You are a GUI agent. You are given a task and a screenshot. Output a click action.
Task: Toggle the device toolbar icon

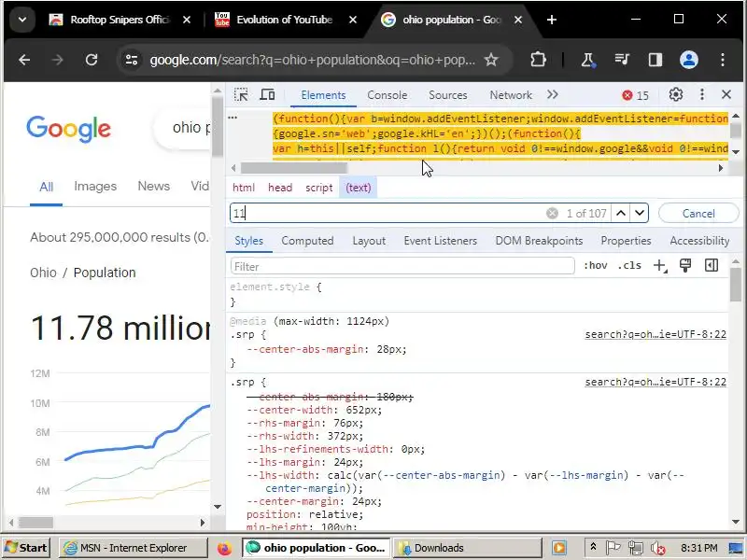[267, 95]
